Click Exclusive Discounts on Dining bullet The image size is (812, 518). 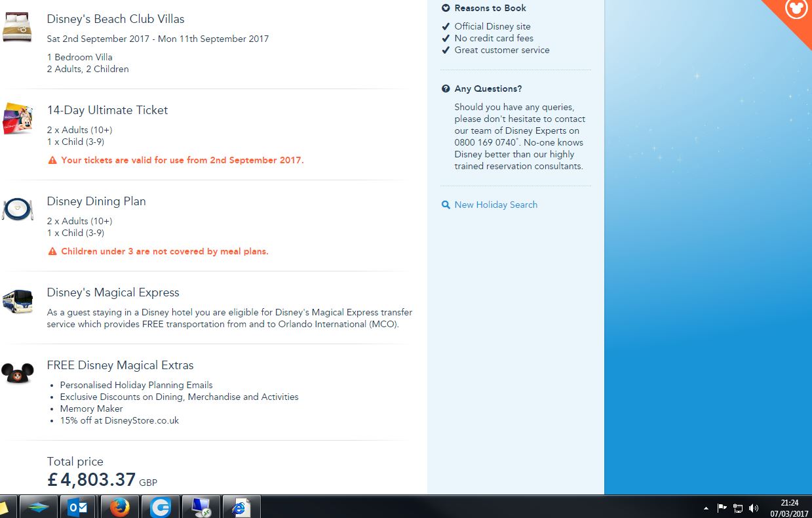(x=179, y=397)
